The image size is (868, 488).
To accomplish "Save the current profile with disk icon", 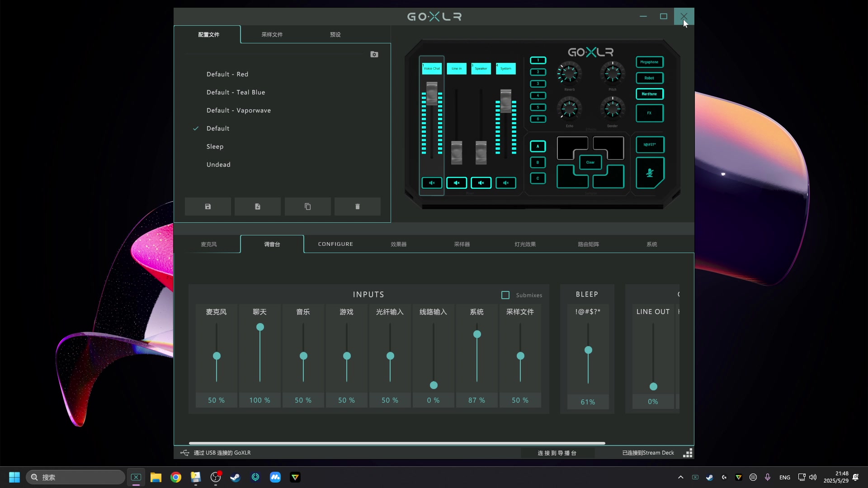I will tap(208, 206).
